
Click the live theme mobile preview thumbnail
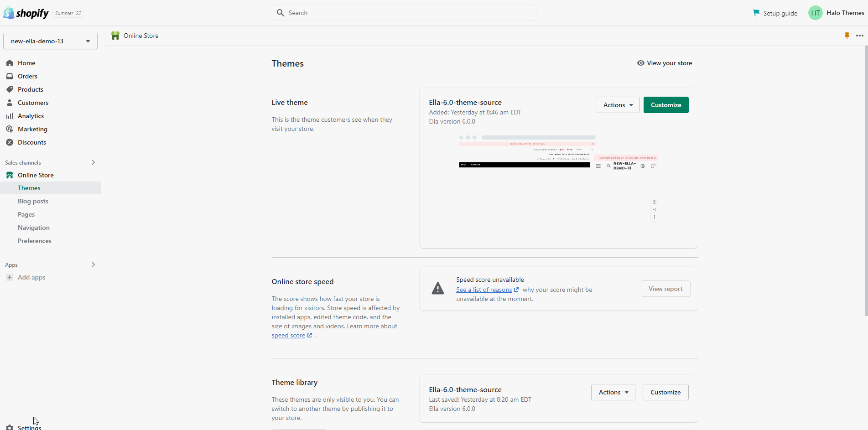(x=626, y=188)
